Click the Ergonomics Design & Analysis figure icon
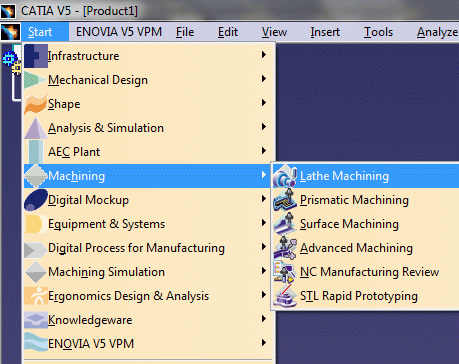 [36, 296]
